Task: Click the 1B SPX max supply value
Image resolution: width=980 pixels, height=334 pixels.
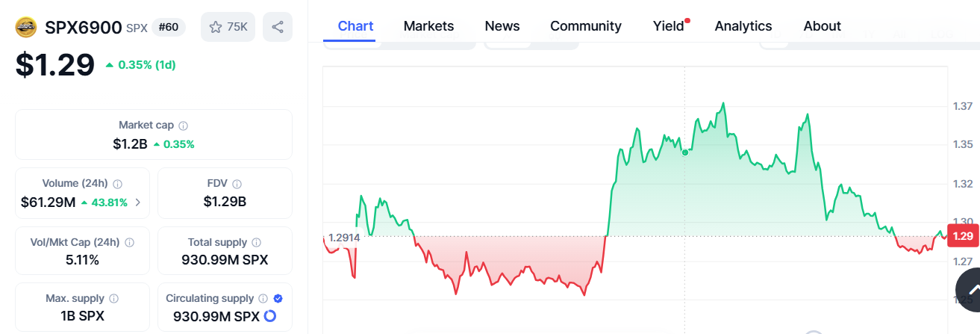Action: click(82, 316)
